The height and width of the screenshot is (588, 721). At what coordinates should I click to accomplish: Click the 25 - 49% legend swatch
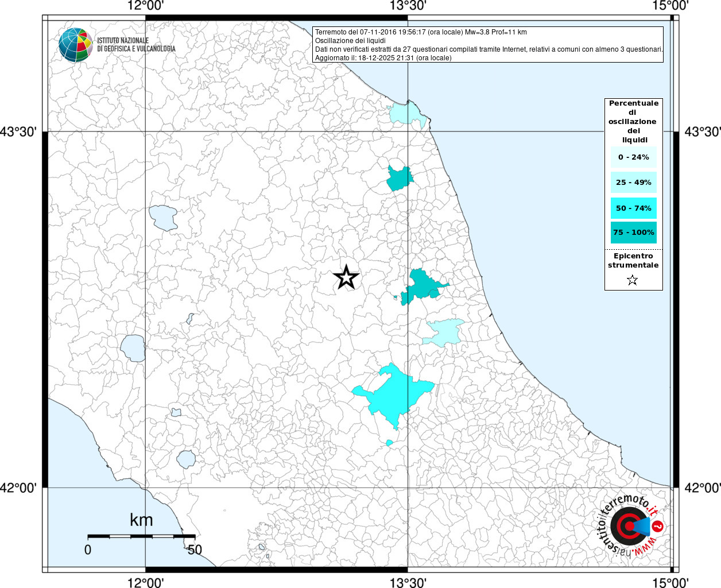633,183
